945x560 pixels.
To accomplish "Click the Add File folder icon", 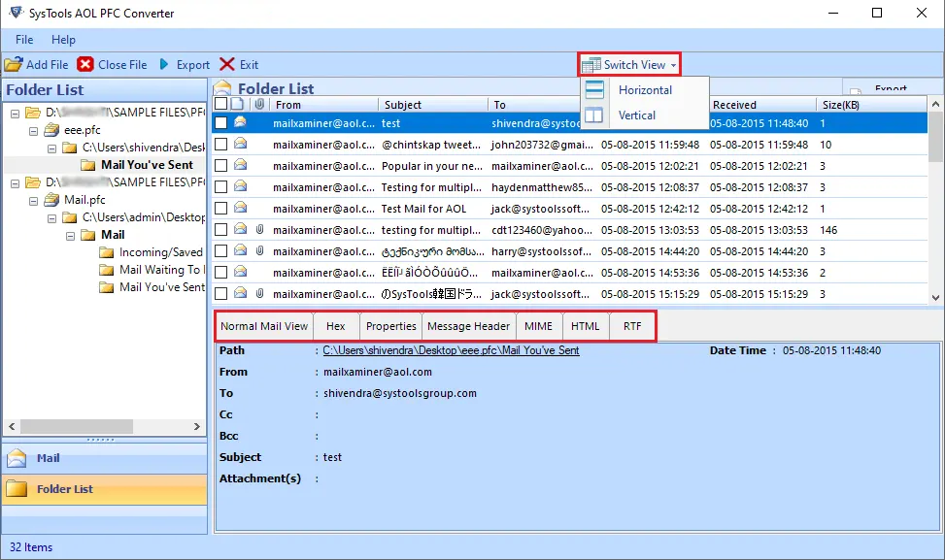I will [14, 64].
